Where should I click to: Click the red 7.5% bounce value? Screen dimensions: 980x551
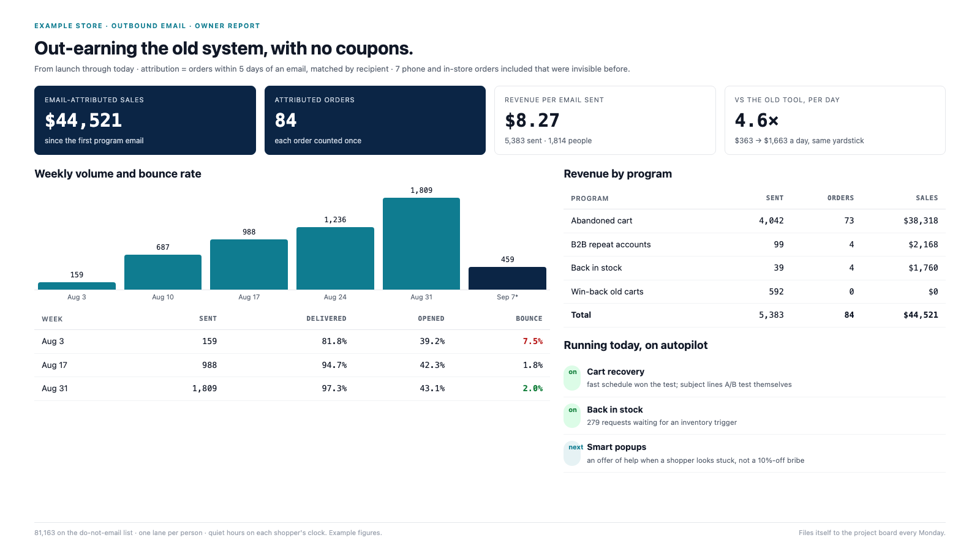532,341
